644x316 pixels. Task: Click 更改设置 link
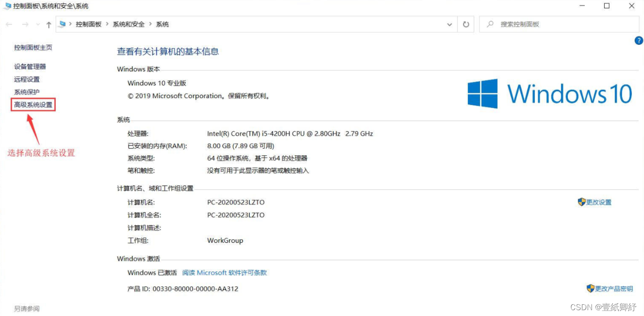(599, 202)
